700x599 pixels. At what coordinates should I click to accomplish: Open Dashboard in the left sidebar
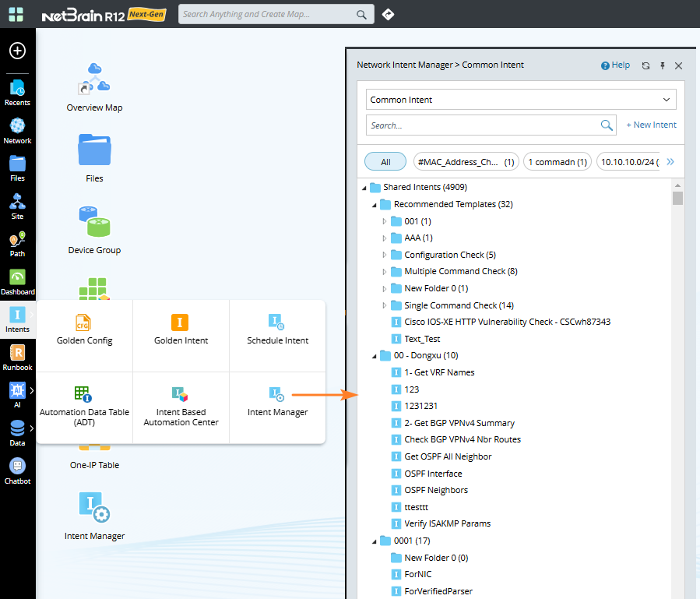point(17,282)
